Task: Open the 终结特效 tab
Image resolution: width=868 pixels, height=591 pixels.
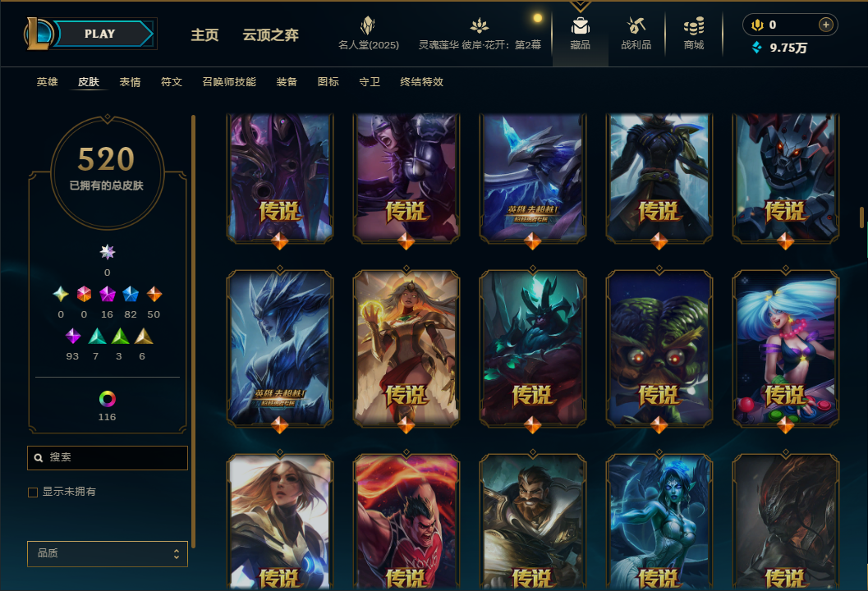Action: pyautogui.click(x=422, y=82)
